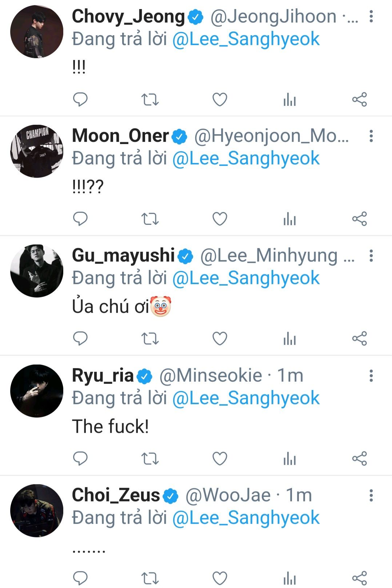Reply to Choi_Zeus's tweet

tap(80, 577)
